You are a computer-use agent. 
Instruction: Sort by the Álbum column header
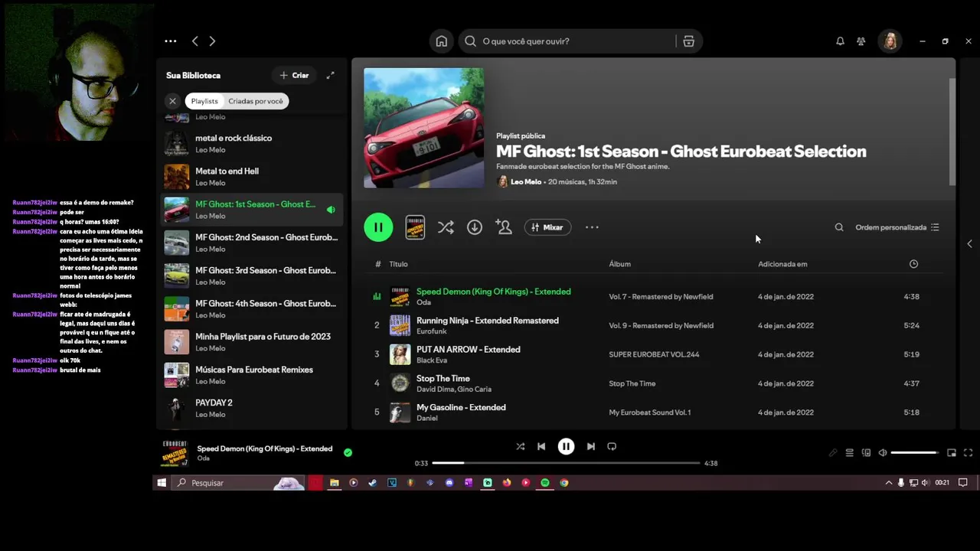pyautogui.click(x=619, y=264)
